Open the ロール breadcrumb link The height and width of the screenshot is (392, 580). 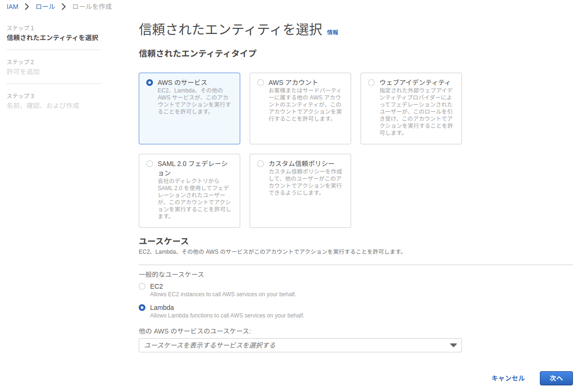point(45,7)
